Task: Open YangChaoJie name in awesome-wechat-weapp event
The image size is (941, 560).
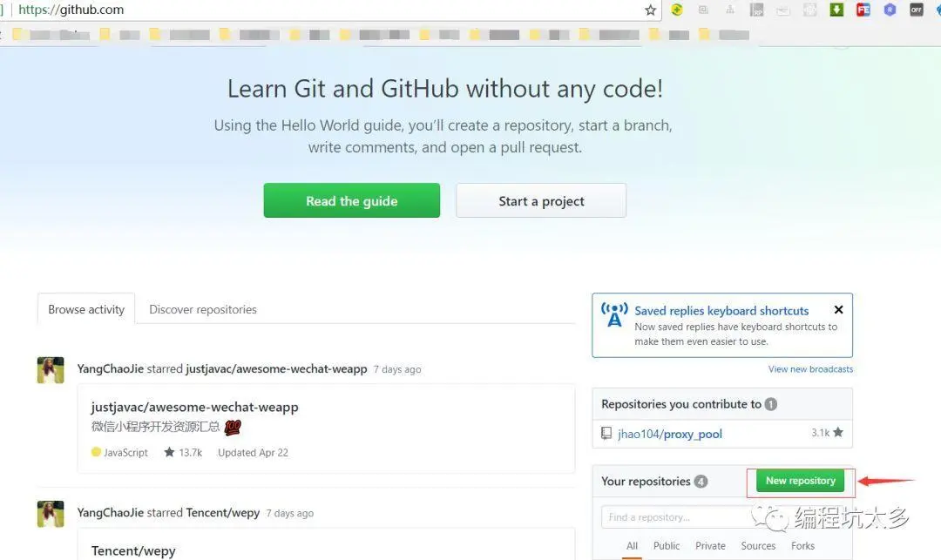Action: click(111, 368)
